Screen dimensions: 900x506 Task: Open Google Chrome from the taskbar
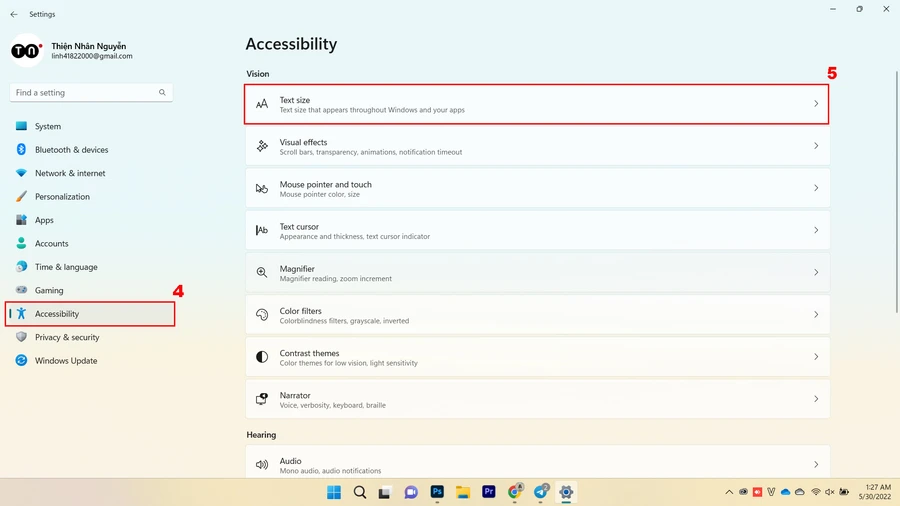click(x=515, y=492)
